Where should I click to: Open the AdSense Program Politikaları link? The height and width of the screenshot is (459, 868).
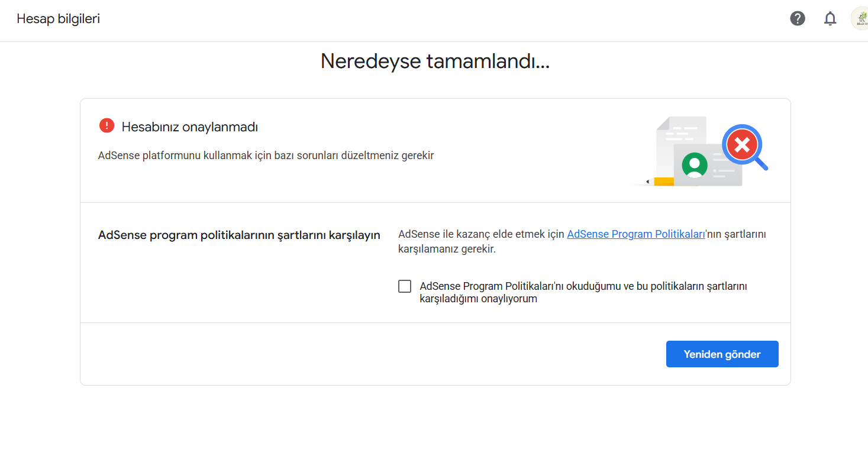636,234
